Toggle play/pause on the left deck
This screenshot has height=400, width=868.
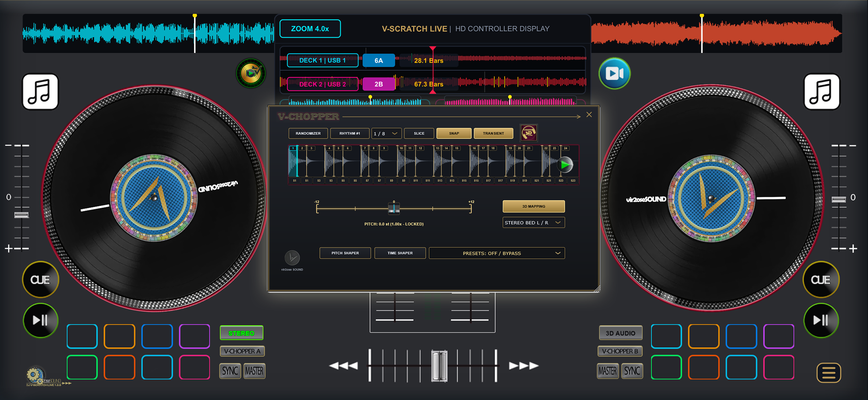(40, 320)
